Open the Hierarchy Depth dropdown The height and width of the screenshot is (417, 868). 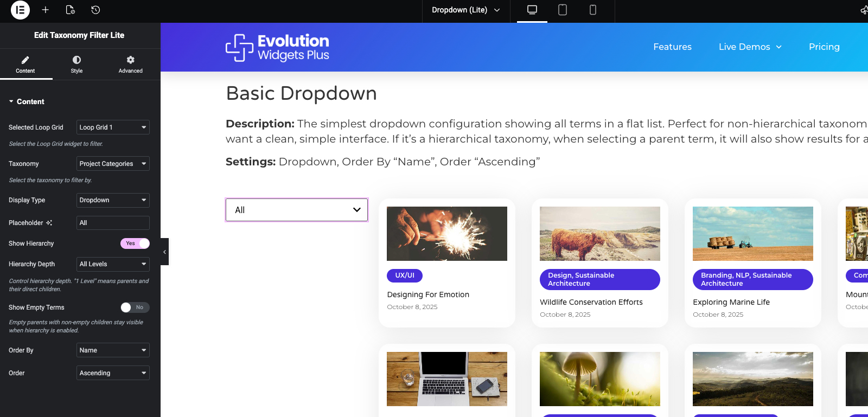[113, 264]
